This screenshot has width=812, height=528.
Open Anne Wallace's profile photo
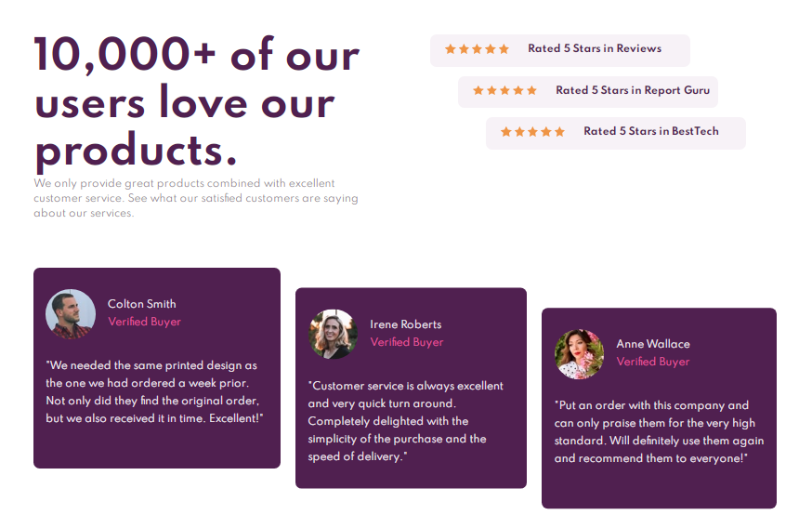579,354
